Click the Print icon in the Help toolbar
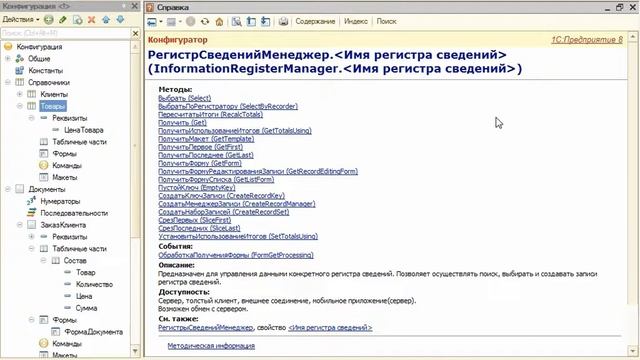 click(x=283, y=22)
